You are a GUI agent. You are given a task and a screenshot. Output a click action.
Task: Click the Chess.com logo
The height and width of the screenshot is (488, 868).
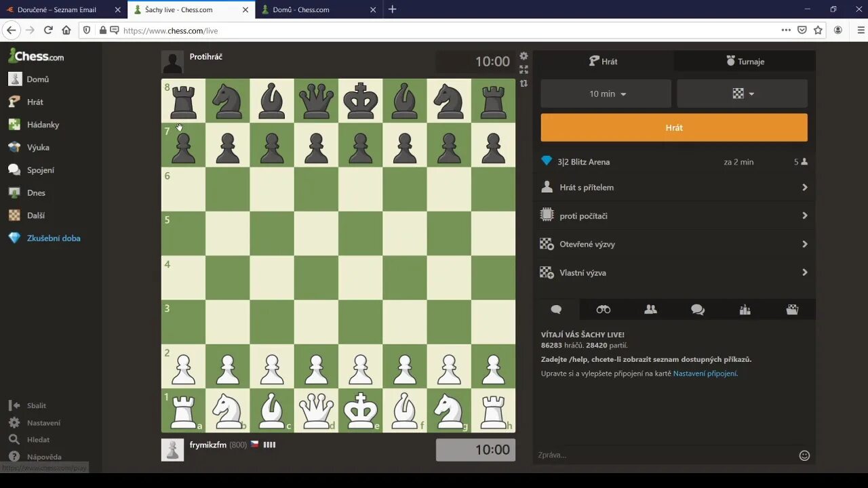tap(36, 56)
